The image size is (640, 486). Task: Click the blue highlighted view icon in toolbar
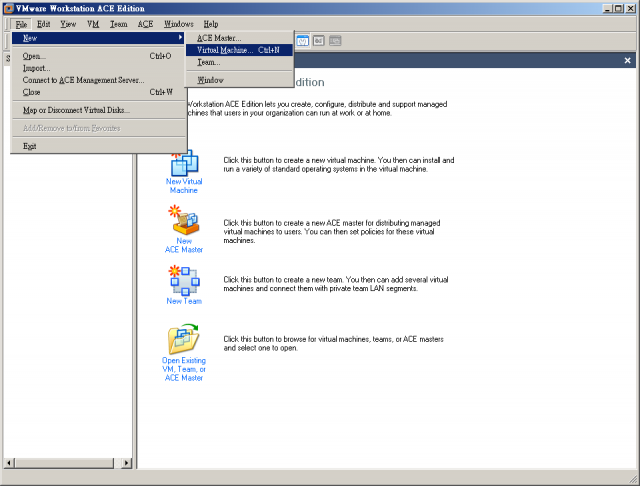302,41
